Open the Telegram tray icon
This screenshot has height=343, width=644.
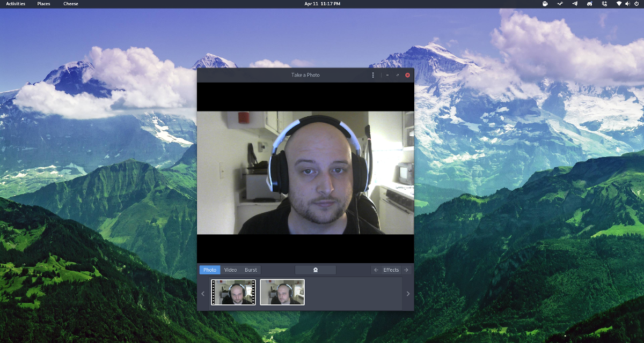575,4
